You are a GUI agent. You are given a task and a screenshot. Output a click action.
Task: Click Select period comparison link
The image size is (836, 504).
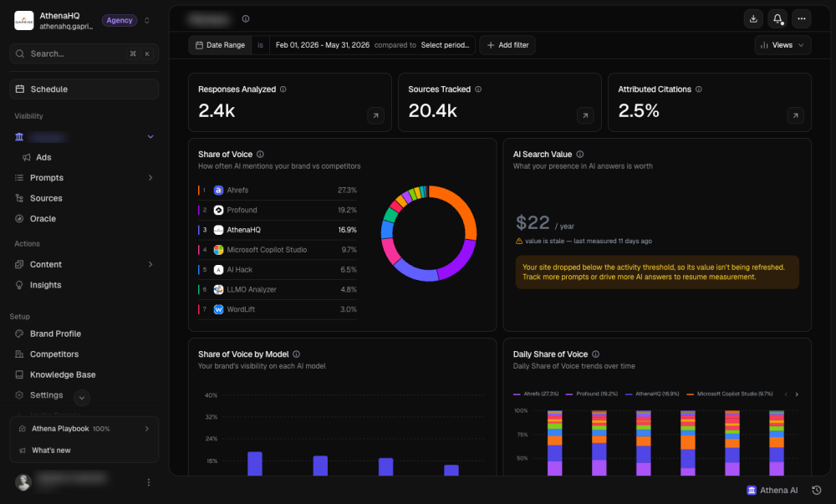446,45
